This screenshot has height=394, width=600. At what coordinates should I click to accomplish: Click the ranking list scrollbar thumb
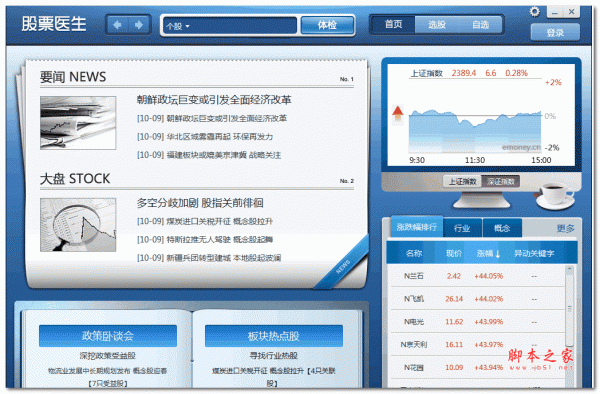[x=569, y=310]
